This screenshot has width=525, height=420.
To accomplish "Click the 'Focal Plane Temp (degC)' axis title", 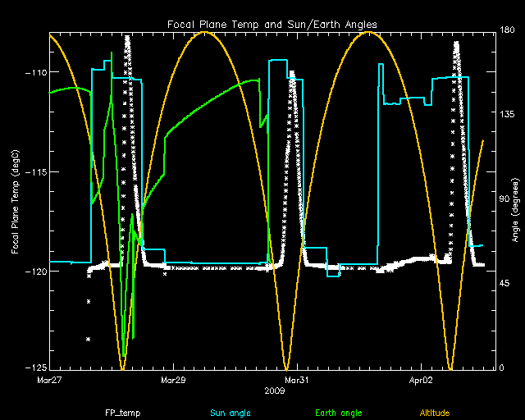I will [x=16, y=200].
